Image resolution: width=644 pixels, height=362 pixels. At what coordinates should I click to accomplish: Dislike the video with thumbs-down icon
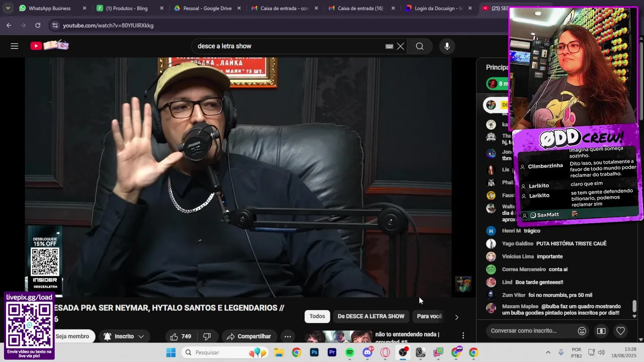[207, 336]
